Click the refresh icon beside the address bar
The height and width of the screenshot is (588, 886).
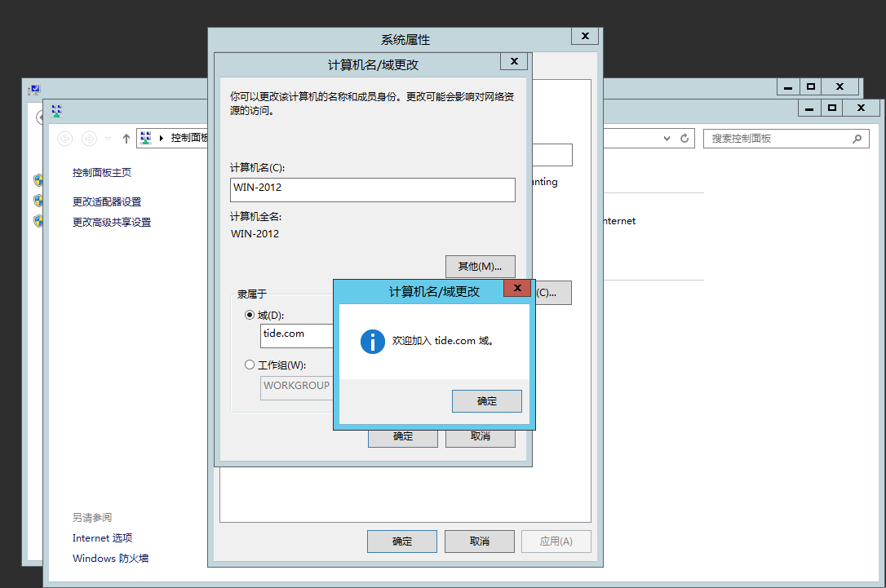[x=684, y=139]
